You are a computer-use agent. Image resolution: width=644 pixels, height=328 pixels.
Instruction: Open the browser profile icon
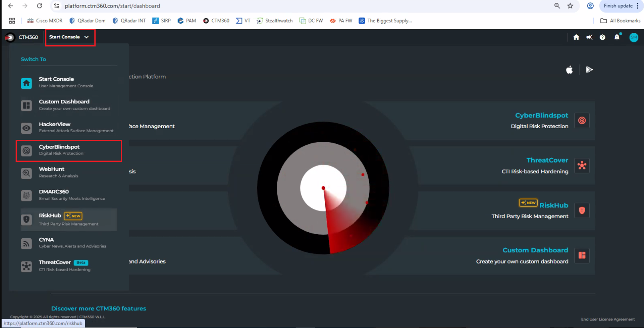[590, 6]
